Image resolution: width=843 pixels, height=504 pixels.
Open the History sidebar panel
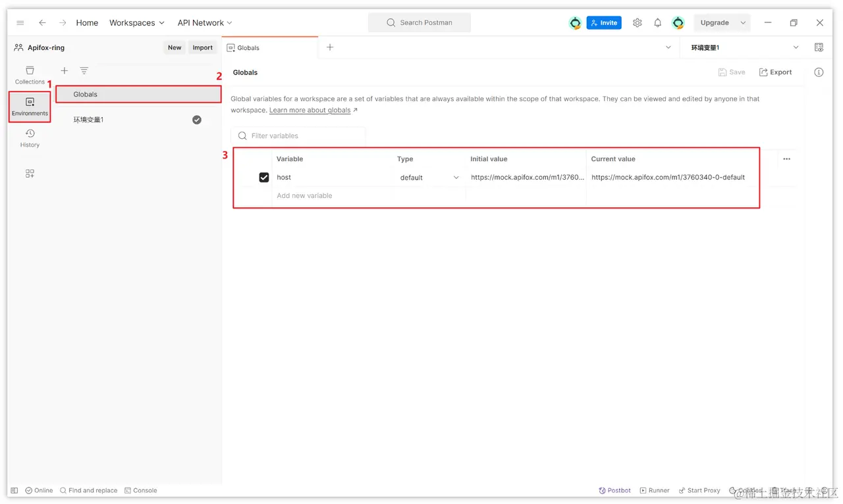tap(30, 138)
